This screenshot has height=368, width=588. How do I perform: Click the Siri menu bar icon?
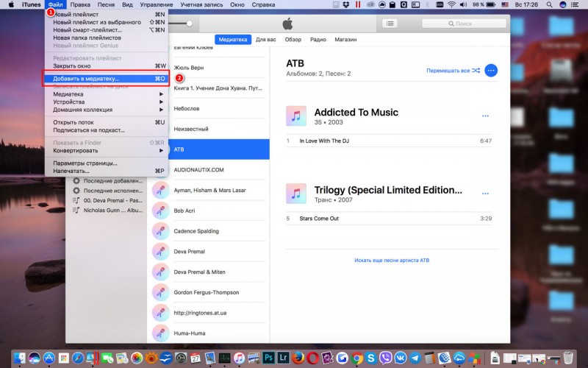563,4
